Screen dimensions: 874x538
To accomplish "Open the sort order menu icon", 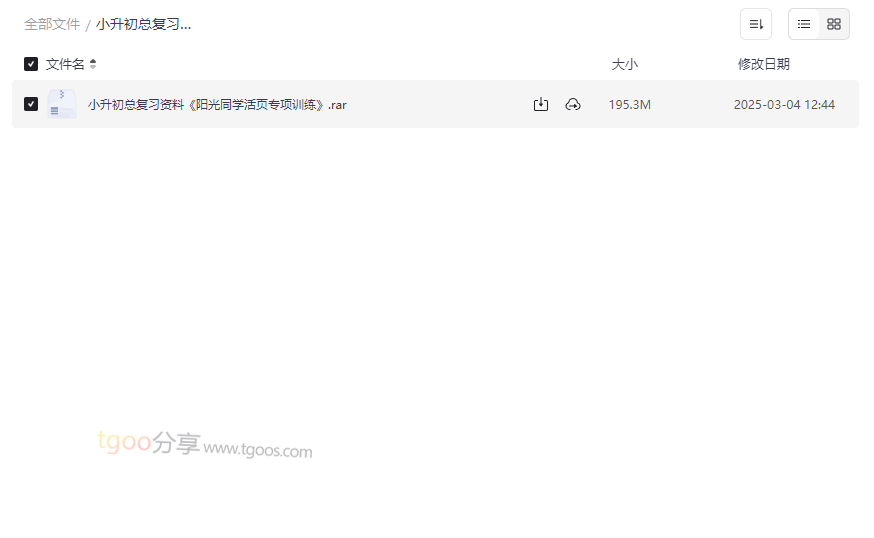I will pos(756,24).
